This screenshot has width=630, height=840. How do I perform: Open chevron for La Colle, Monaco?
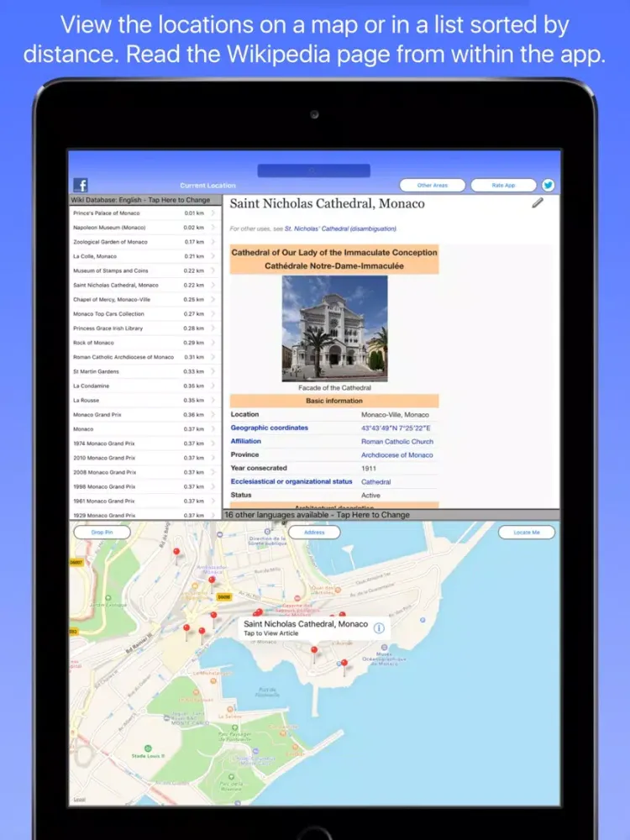point(213,256)
